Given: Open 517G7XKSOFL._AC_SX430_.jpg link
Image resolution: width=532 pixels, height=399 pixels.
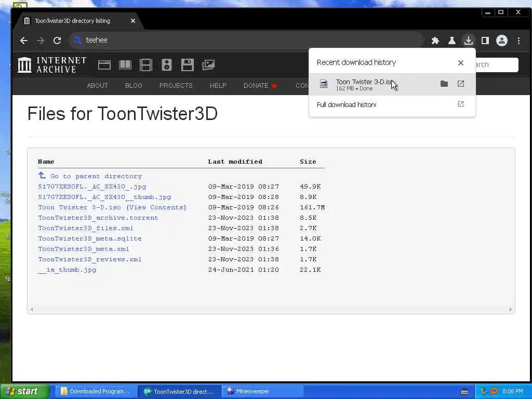Looking at the screenshot, I should (x=92, y=187).
